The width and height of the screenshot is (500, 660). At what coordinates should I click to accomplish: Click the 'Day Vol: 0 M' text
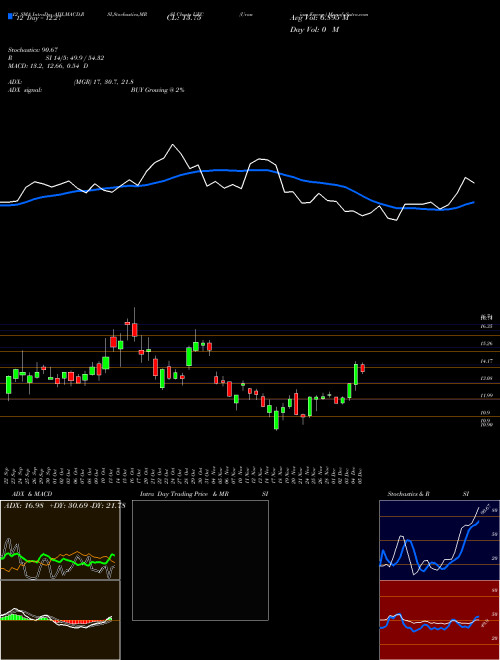(315, 30)
